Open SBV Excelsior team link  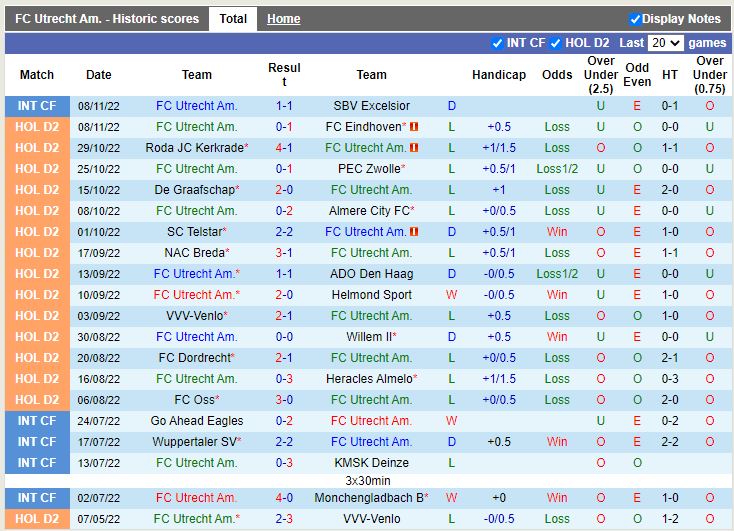[371, 106]
